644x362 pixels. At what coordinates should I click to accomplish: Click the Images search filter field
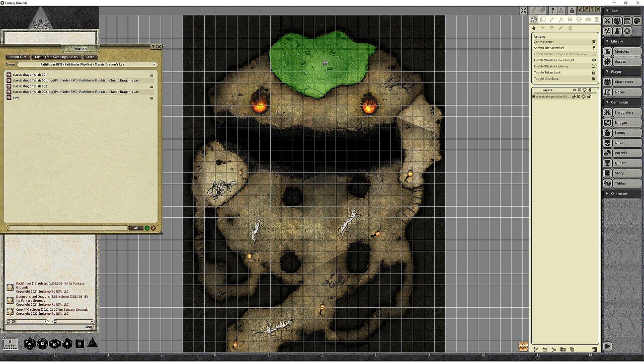click(68, 228)
